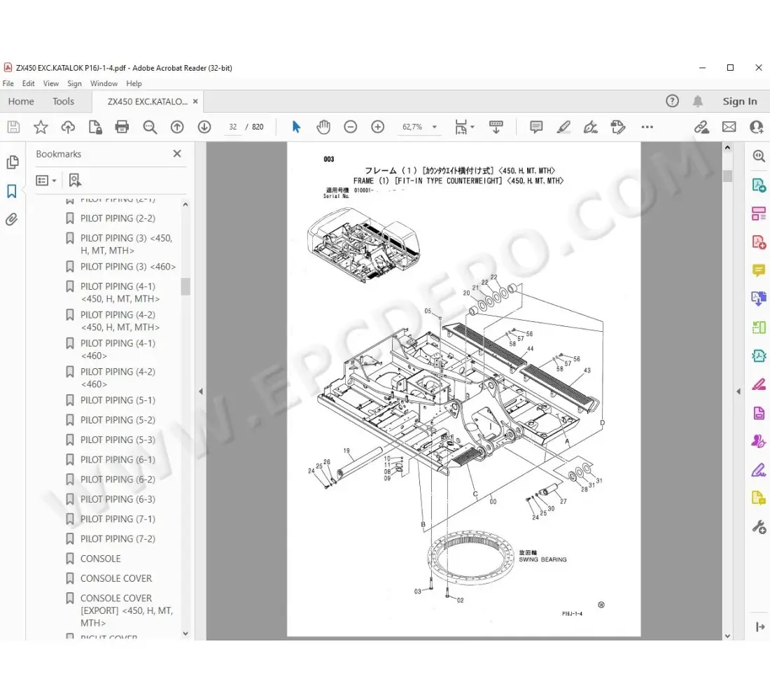
Task: Activate the selection arrow tool
Action: tap(296, 127)
